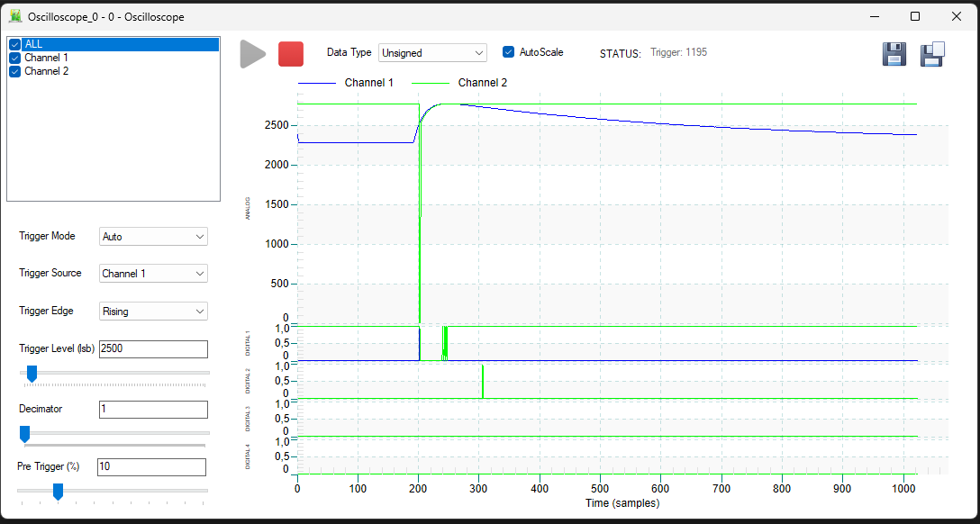
Task: Click the Decimator value field
Action: (x=153, y=410)
